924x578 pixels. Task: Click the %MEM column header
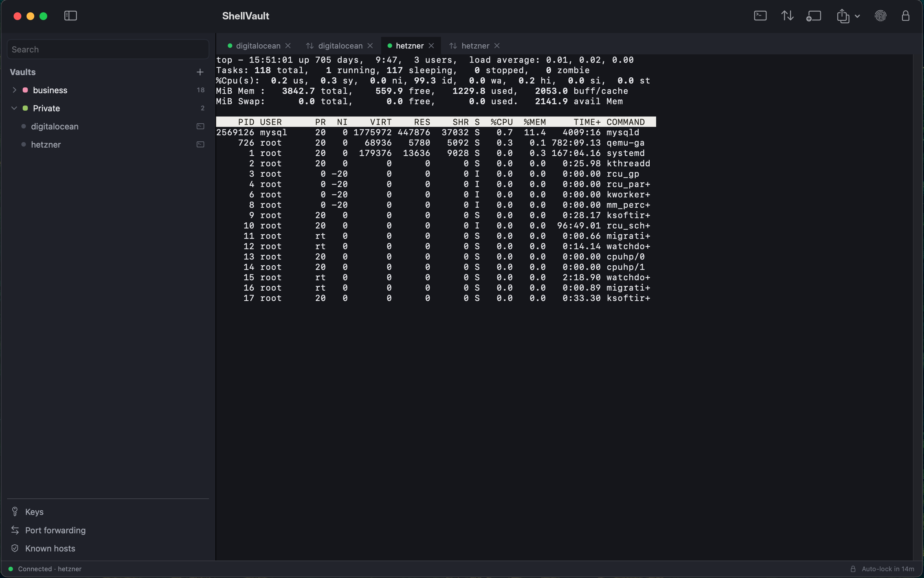(534, 122)
